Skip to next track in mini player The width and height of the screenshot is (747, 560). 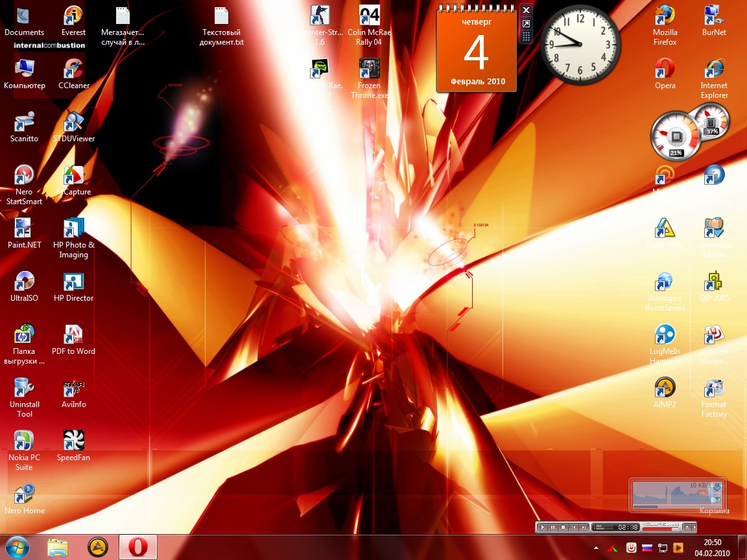(x=584, y=528)
